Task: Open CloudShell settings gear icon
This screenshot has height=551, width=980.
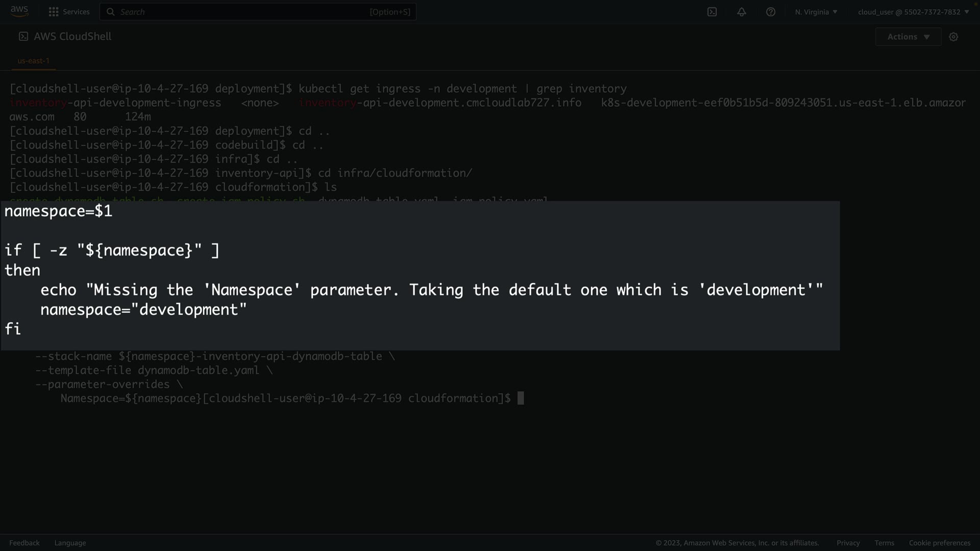Action: point(953,37)
